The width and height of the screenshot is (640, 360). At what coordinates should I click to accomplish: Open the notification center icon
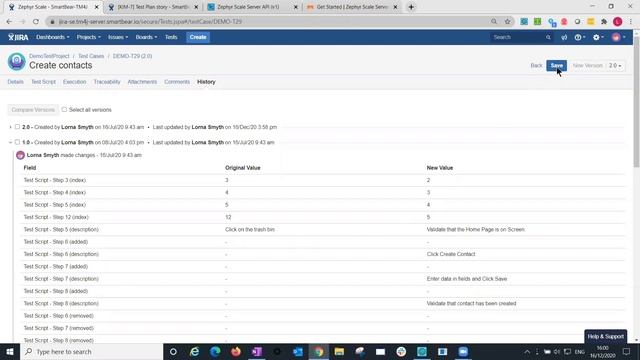[627, 351]
